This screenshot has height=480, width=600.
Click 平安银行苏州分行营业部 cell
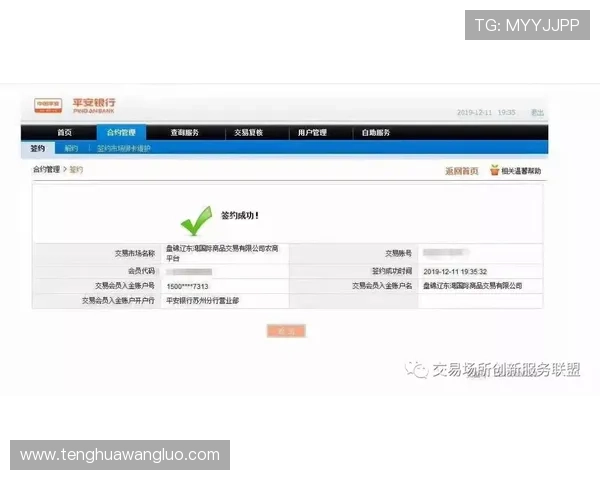point(202,301)
